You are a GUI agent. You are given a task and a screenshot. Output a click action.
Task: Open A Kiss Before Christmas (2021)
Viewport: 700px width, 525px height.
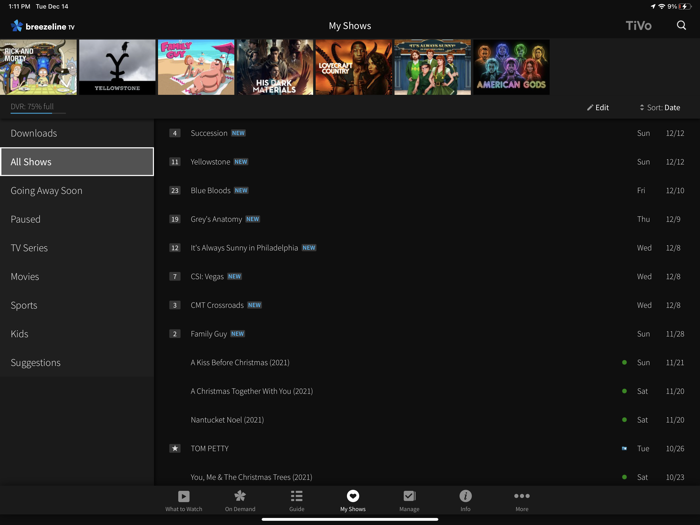(x=427, y=362)
